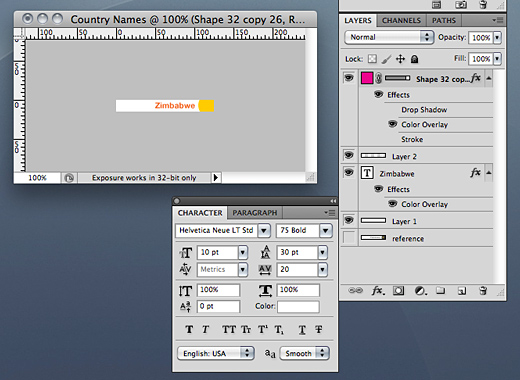Open the Layers panel options menu
Screen dimensions: 520x380
point(498,20)
